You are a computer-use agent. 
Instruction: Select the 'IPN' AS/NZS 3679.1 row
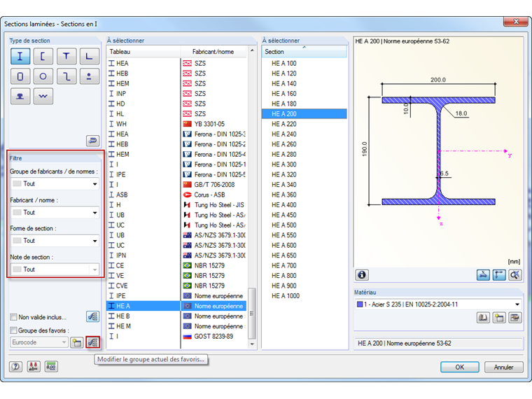(177, 255)
